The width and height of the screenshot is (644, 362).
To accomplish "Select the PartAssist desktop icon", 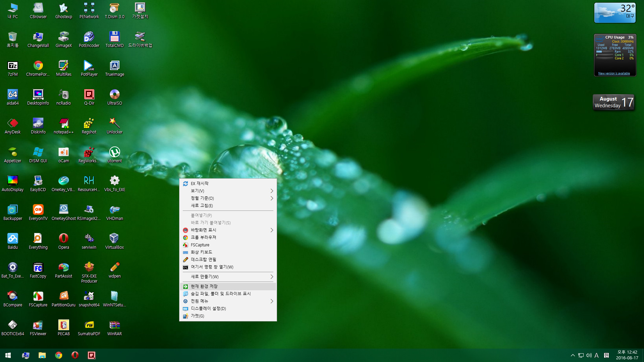I will coord(64,270).
